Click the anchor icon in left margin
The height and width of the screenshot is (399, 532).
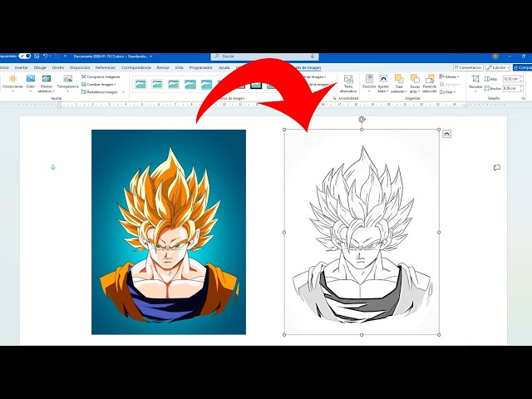click(x=52, y=167)
